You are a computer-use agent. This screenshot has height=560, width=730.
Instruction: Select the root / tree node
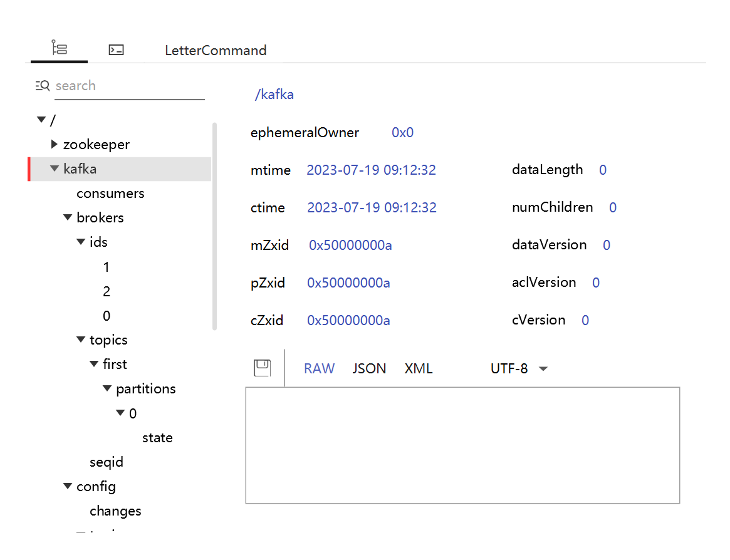53,120
